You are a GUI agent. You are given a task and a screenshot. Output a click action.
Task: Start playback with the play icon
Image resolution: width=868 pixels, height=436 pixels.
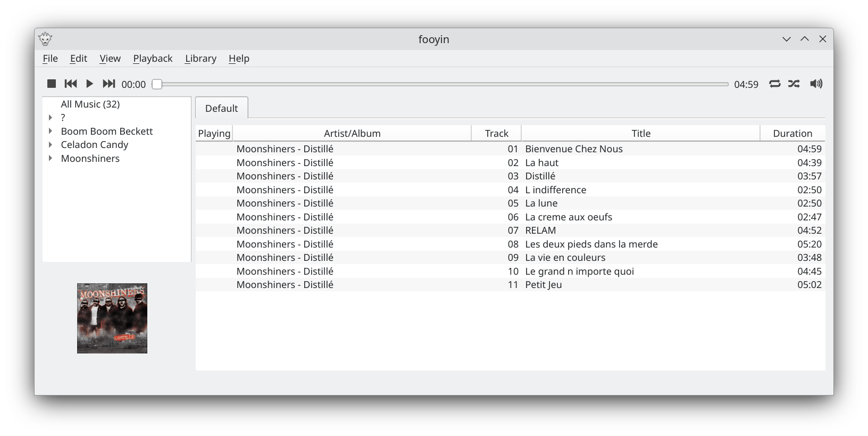(90, 84)
